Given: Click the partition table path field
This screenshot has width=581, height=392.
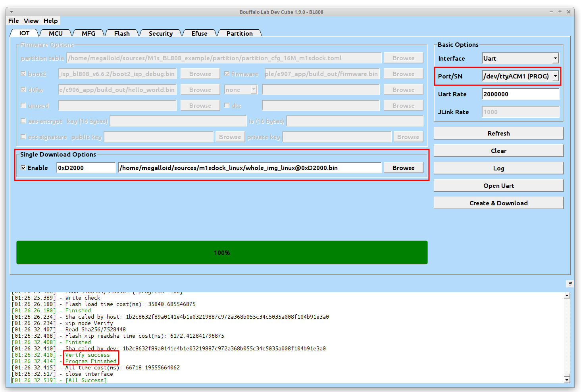Looking at the screenshot, I should 224,58.
